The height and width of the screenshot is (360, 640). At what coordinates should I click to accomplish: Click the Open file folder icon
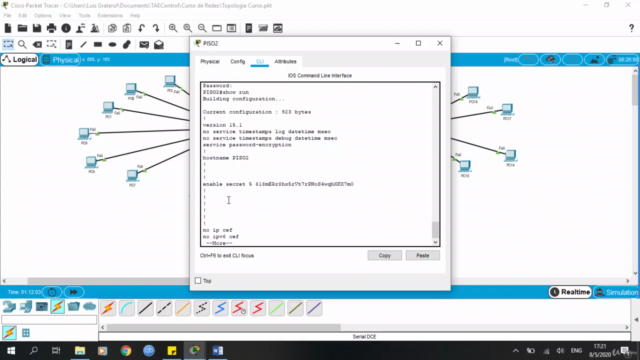point(22,28)
